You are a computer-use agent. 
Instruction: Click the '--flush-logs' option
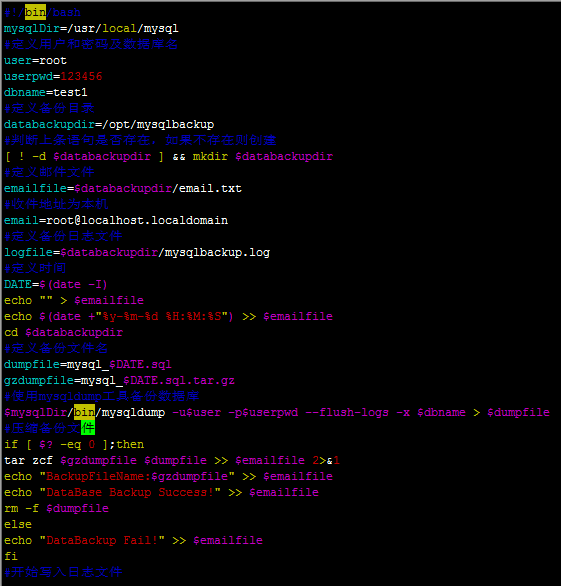(347, 412)
